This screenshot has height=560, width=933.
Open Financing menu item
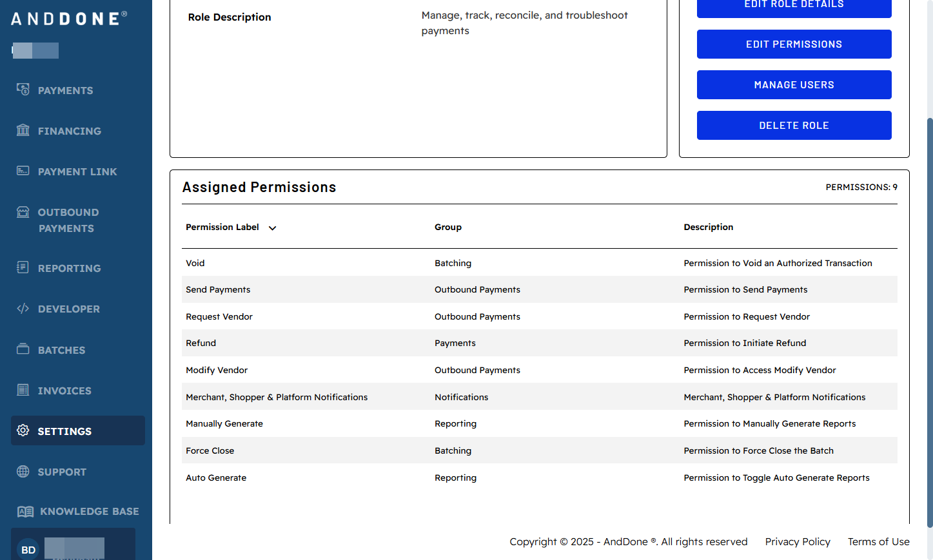tap(69, 131)
